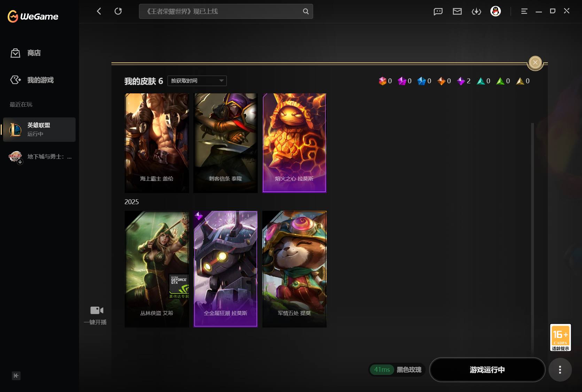Open the 我的游戏 section

[x=40, y=80]
